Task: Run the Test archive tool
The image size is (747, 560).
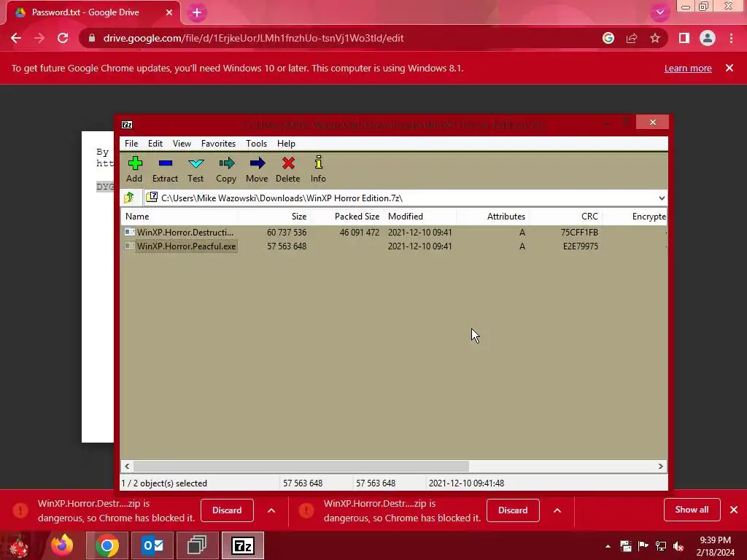Action: pos(196,169)
